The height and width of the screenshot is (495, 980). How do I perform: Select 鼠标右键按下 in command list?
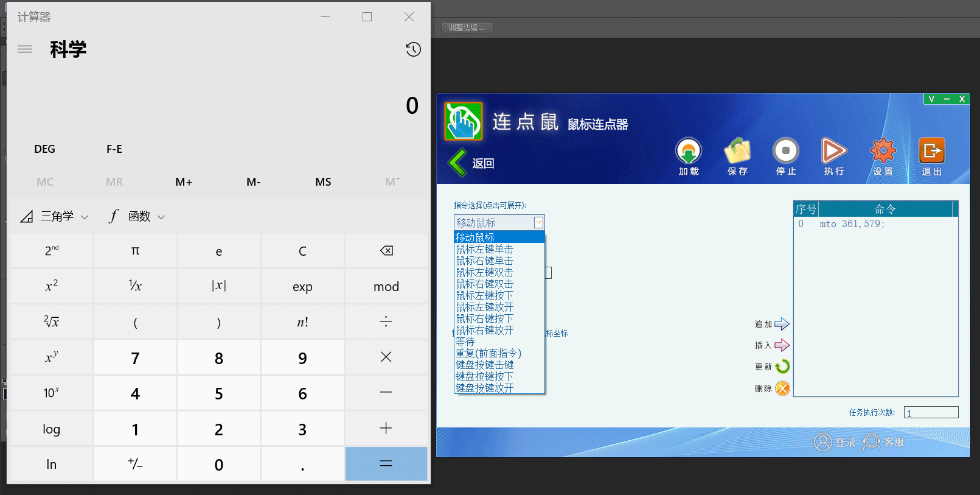(499, 318)
